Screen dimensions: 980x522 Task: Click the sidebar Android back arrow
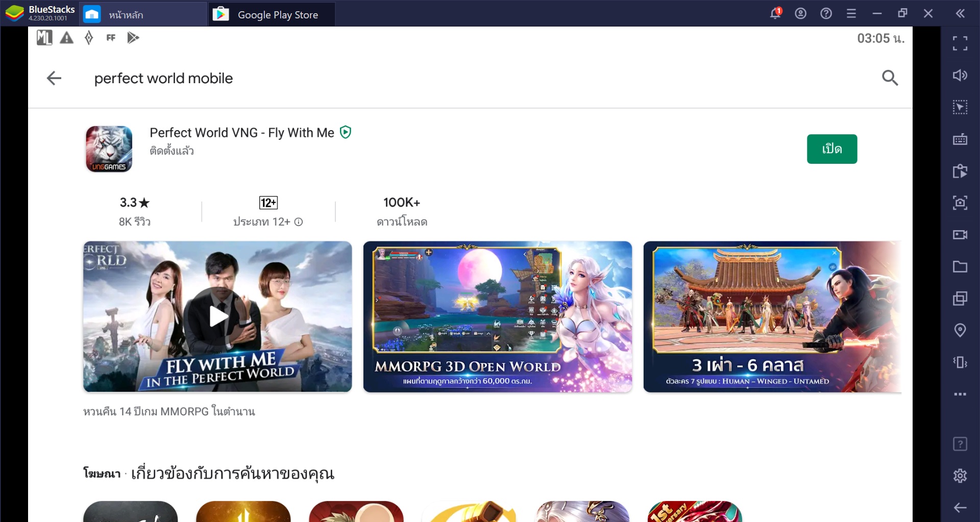click(x=960, y=508)
